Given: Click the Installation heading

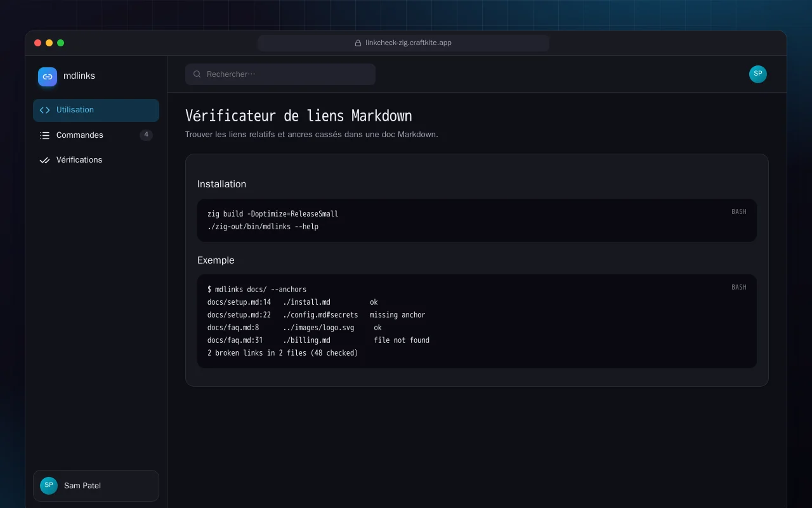Looking at the screenshot, I should click(221, 184).
